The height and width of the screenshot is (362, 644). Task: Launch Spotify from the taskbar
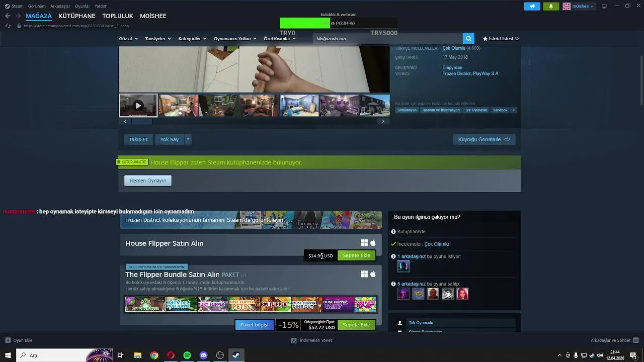point(187,355)
